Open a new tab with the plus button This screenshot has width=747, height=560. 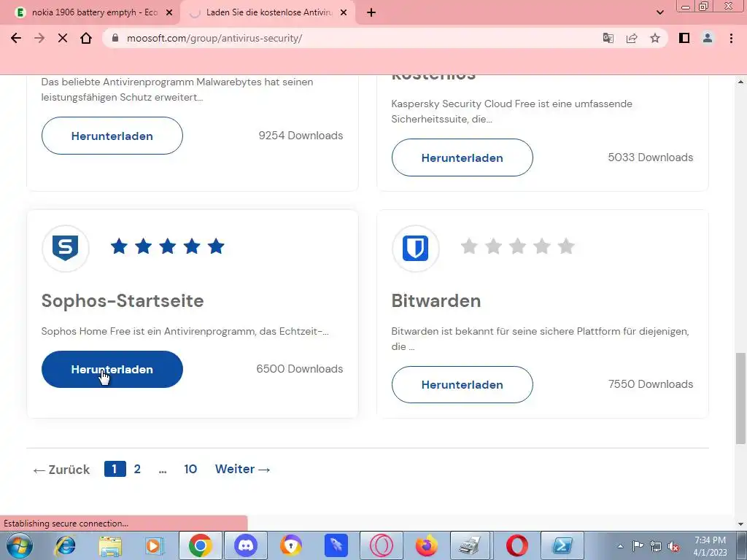tap(371, 12)
